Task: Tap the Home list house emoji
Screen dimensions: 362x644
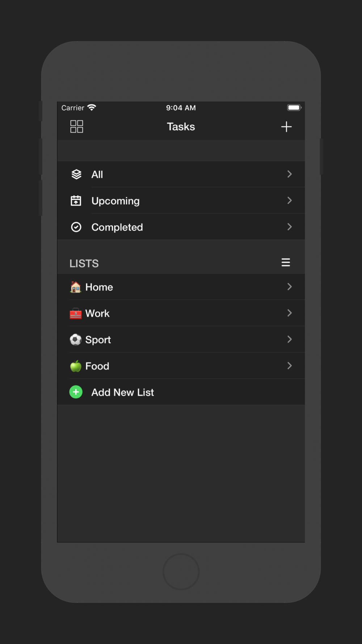Action: (76, 287)
